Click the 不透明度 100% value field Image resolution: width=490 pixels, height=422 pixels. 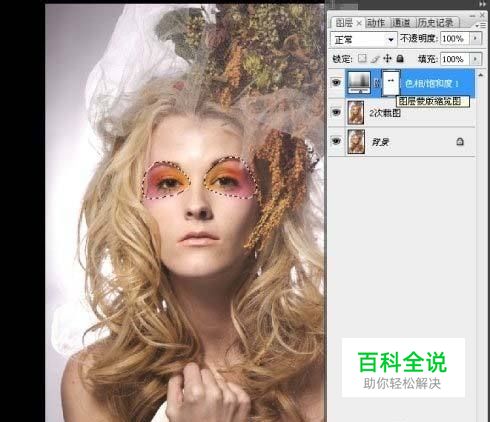(455, 38)
